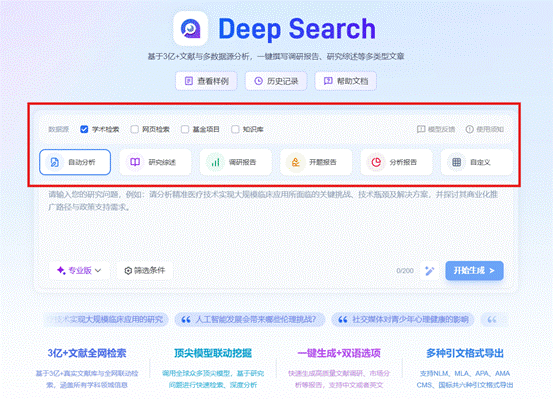Open the 查看样例 samples button
Image resolution: width=553 pixels, height=399 pixels.
point(206,81)
